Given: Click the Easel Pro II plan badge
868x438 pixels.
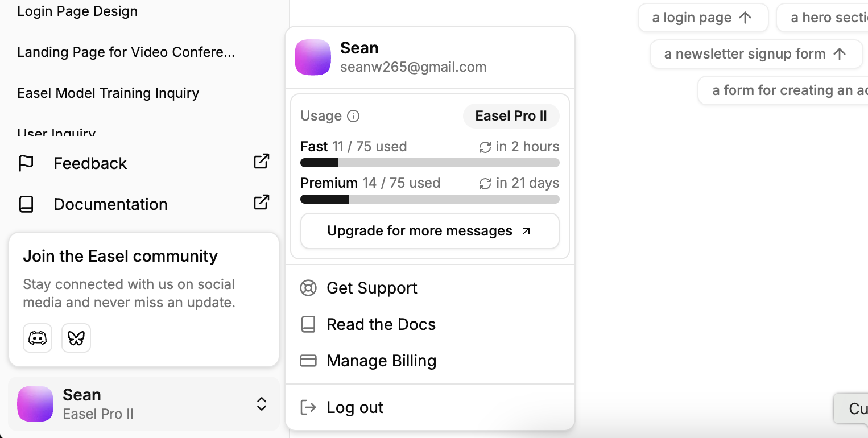Looking at the screenshot, I should [510, 115].
